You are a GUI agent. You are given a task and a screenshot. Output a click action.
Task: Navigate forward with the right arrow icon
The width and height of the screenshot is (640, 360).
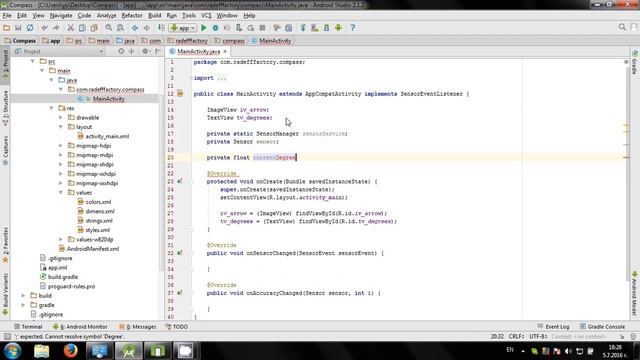(x=146, y=28)
